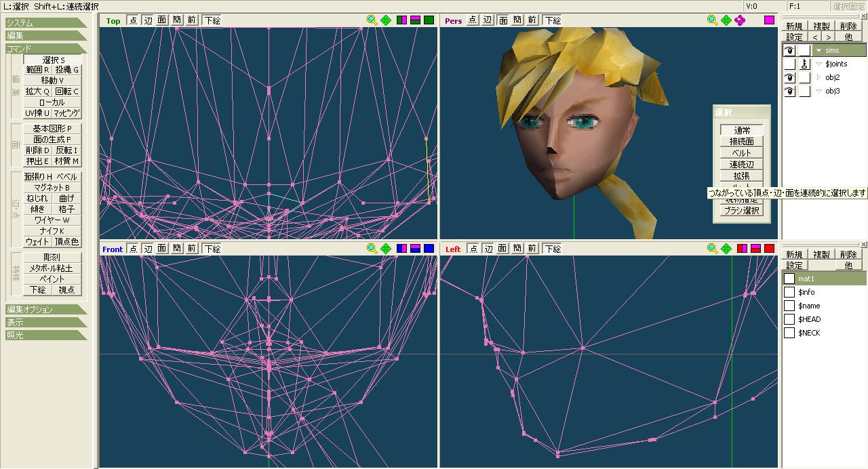Toggle visibility box of $joints object
Image resolution: width=868 pixels, height=469 pixels.
(x=789, y=64)
